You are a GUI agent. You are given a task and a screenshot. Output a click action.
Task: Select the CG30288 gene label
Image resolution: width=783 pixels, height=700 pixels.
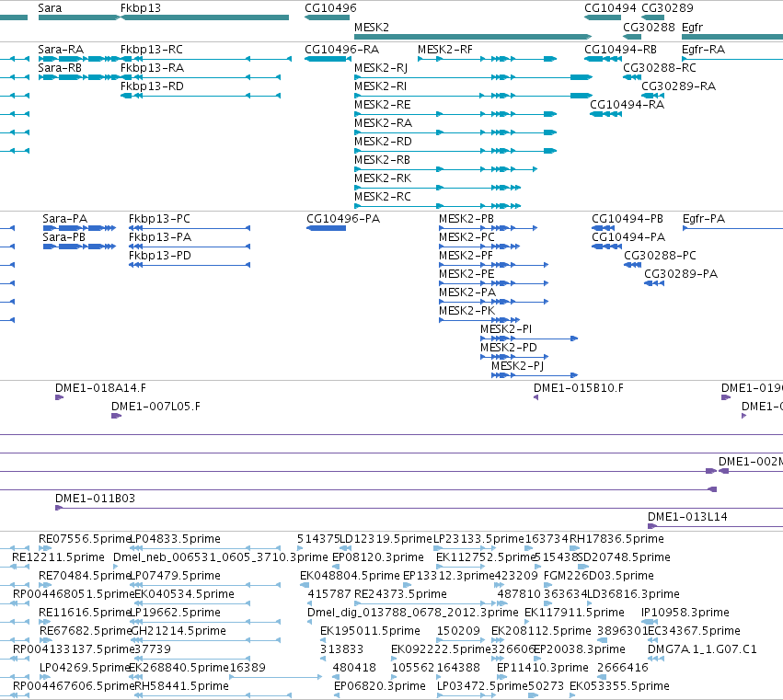tap(649, 27)
